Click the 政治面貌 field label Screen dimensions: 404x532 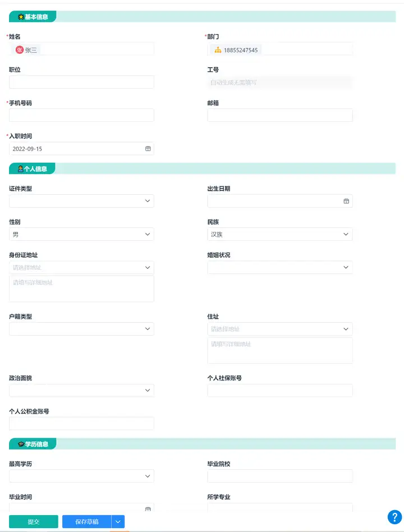pyautogui.click(x=20, y=378)
